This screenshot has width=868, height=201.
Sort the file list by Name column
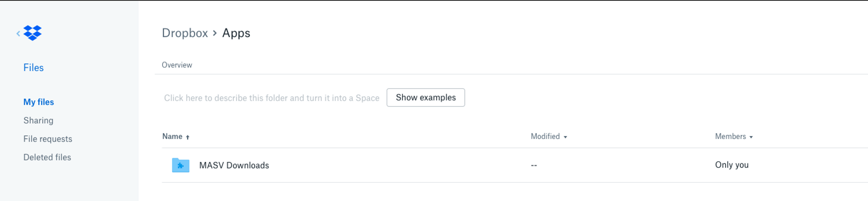click(x=172, y=136)
